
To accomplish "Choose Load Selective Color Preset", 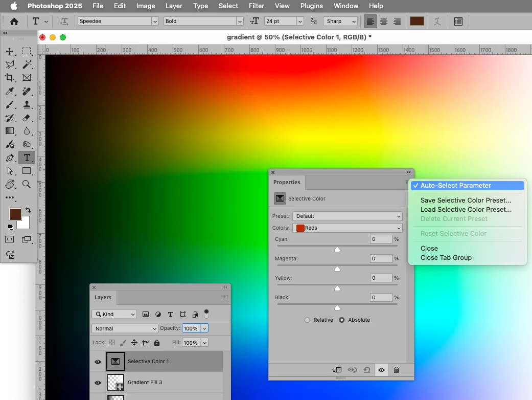I will point(466,210).
